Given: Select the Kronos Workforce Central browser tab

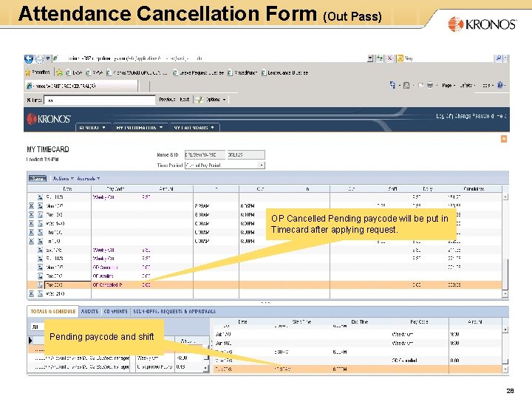Looking at the screenshot, I should coord(81,86).
